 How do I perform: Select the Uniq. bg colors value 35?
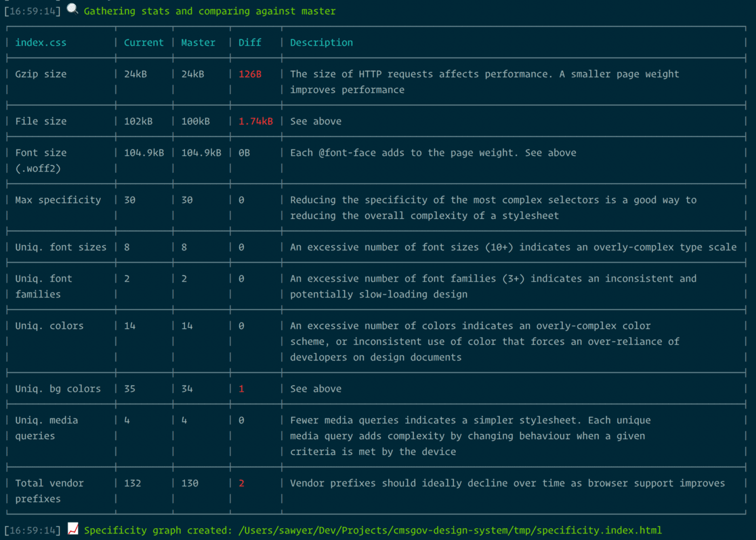(x=130, y=388)
